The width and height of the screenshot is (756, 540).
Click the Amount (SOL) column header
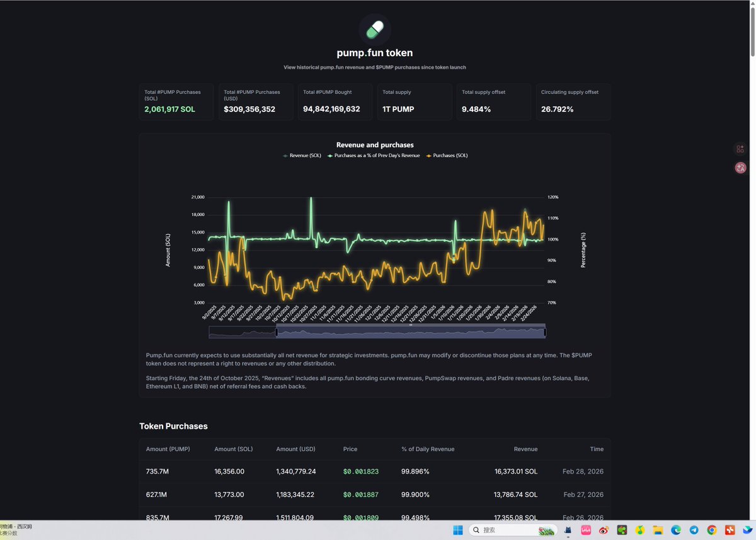tap(234, 449)
